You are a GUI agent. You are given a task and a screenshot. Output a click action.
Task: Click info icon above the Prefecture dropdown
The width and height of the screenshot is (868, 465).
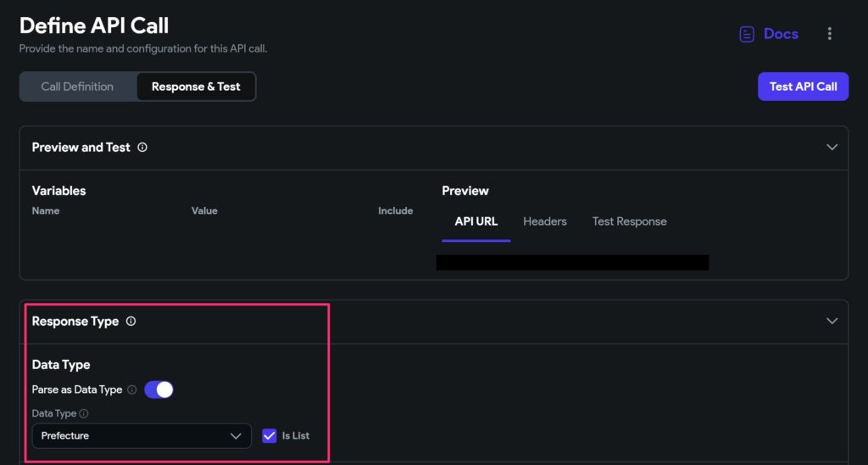(84, 414)
